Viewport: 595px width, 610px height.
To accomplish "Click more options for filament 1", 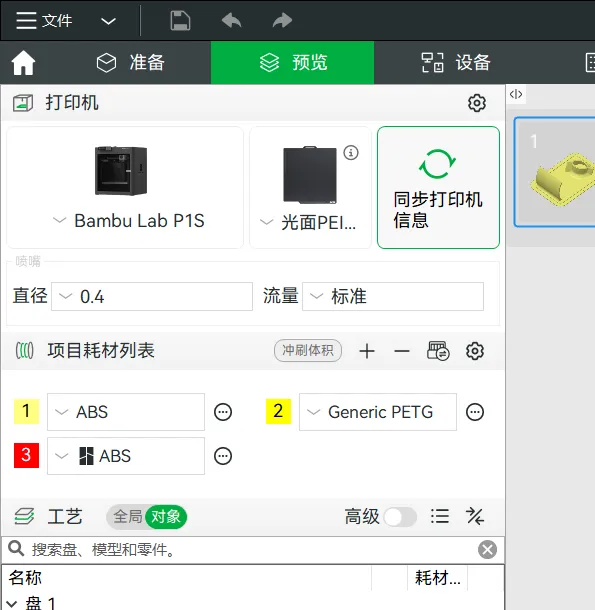I will point(223,412).
